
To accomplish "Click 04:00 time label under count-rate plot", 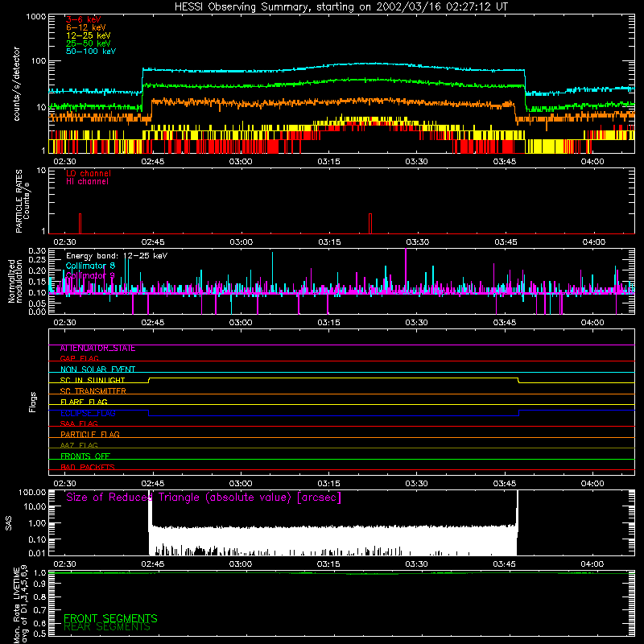I will pos(592,162).
